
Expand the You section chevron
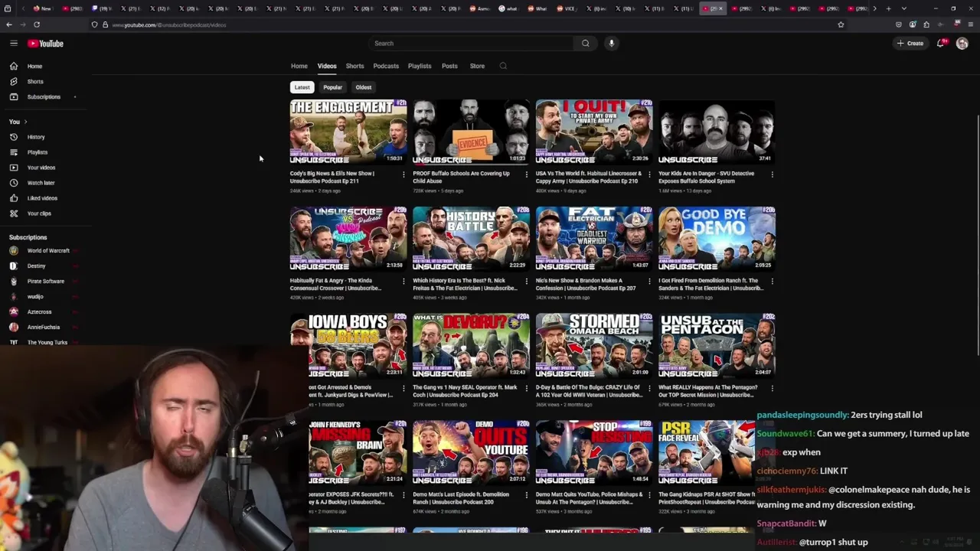(x=25, y=122)
